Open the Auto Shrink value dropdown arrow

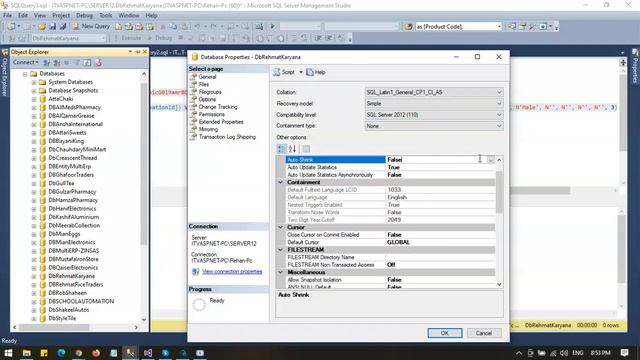tap(491, 160)
